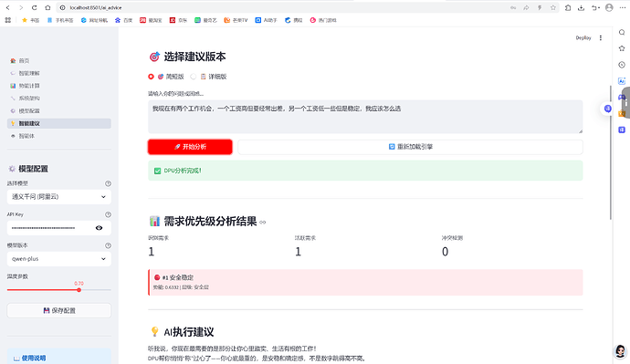Click the password key icon in address bar
Screen dimensions: 630x364
[513, 7]
